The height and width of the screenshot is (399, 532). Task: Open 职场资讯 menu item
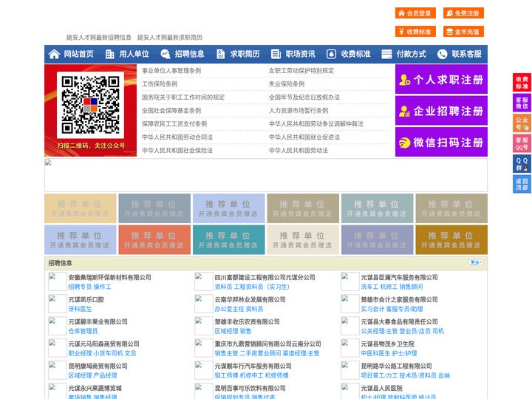click(300, 54)
